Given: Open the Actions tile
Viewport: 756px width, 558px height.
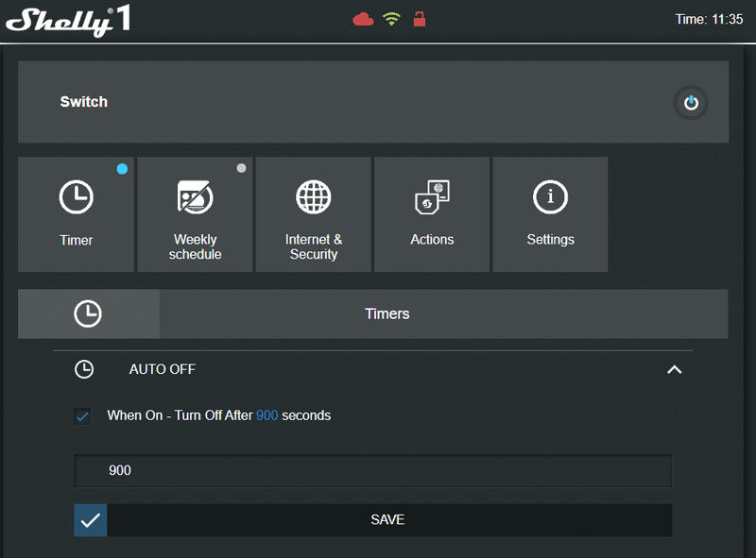Looking at the screenshot, I should [x=432, y=214].
